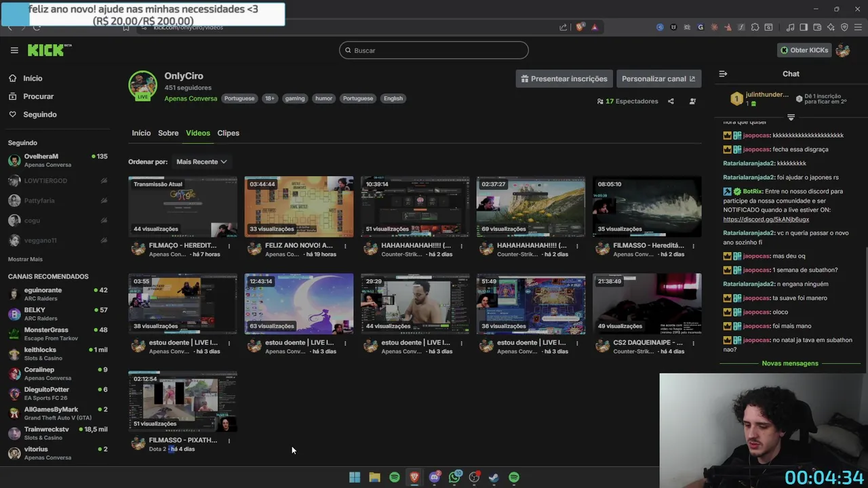Click the Apenas Conversa category link
868x488 pixels.
pyautogui.click(x=191, y=98)
